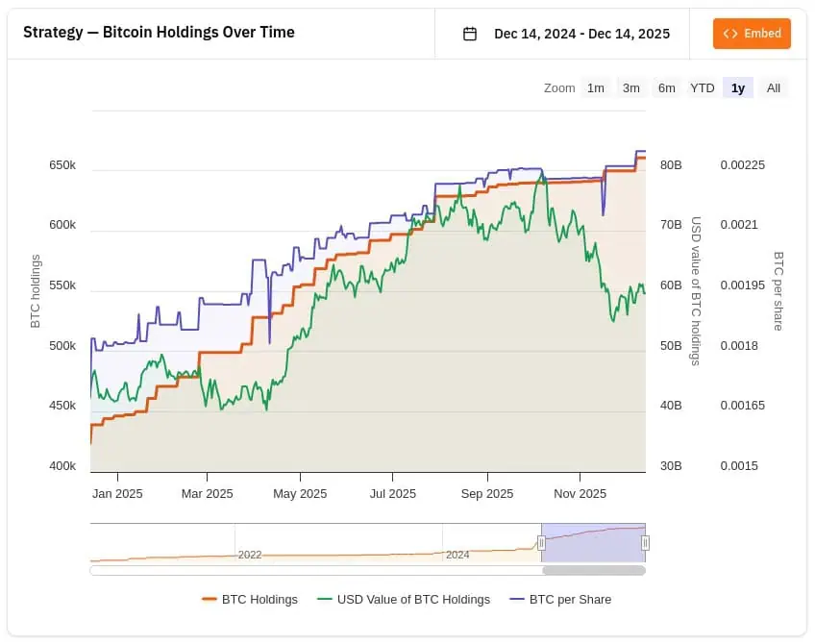The height and width of the screenshot is (644, 815).
Task: Click the Embed code brackets icon
Action: [730, 34]
